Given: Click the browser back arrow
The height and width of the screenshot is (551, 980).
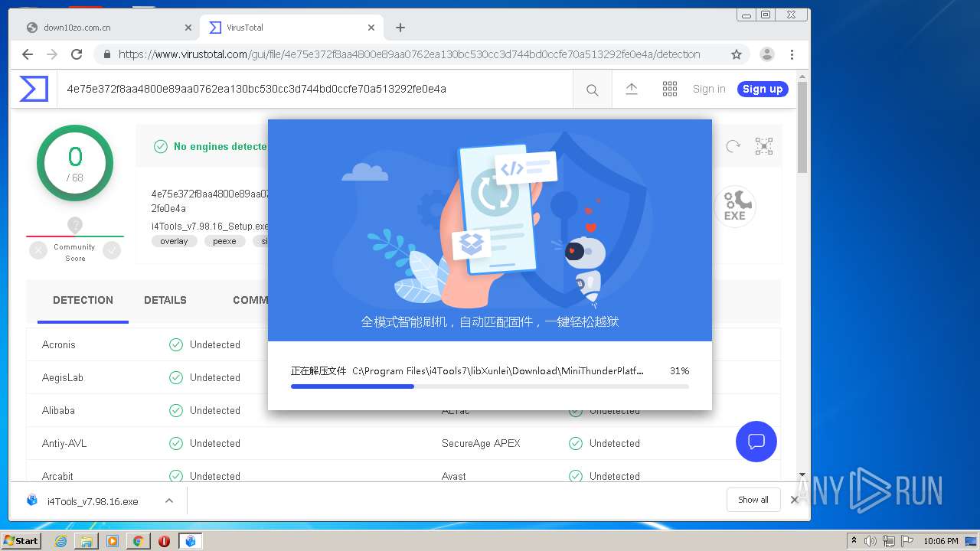Looking at the screenshot, I should point(28,54).
